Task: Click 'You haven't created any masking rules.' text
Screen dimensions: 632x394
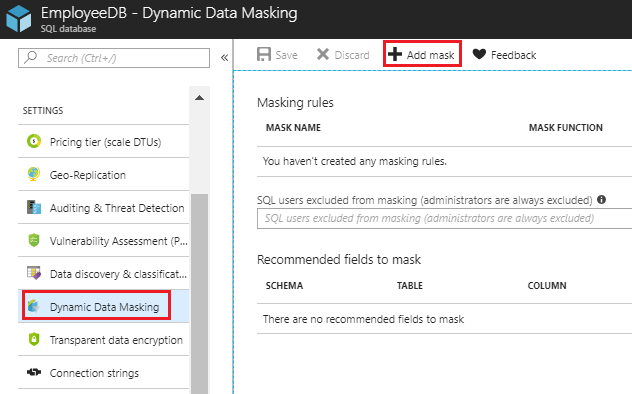Action: pyautogui.click(x=355, y=161)
